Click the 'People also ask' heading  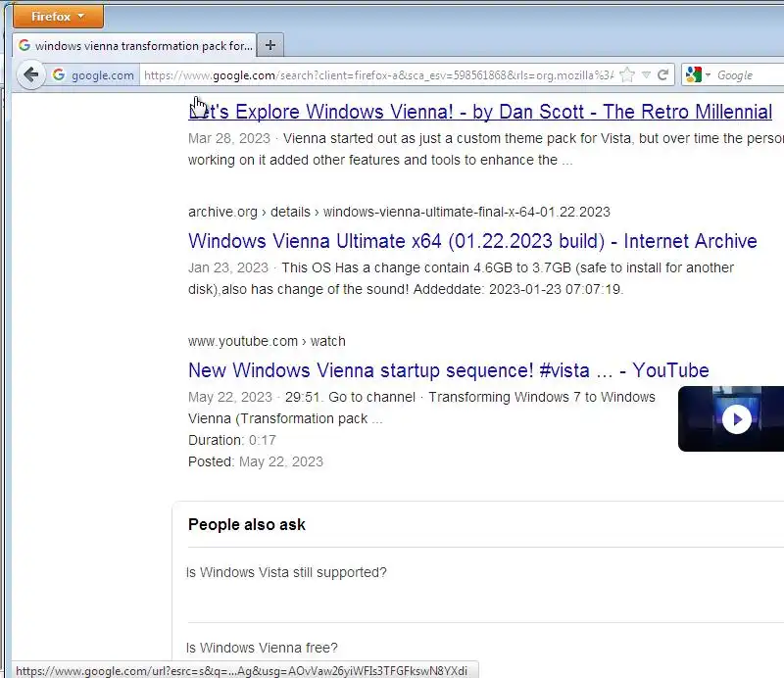247,524
